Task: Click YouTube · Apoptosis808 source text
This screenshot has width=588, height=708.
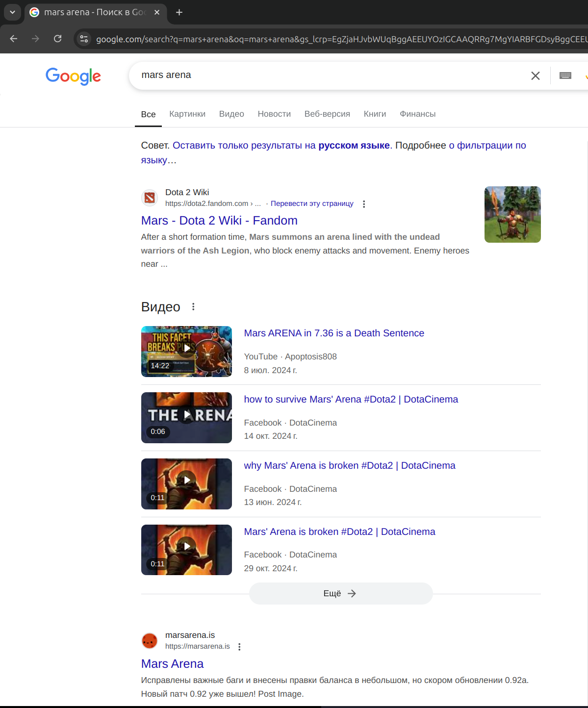Action: point(290,356)
